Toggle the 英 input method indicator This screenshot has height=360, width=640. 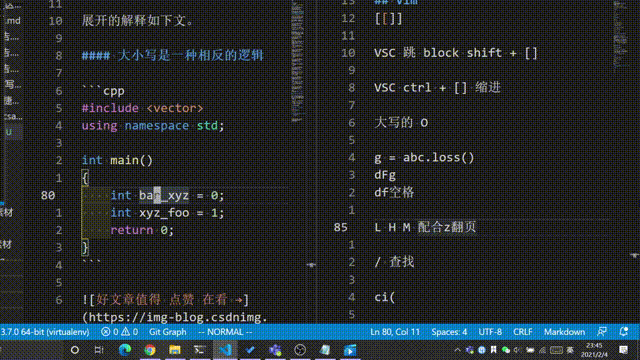click(x=570, y=350)
